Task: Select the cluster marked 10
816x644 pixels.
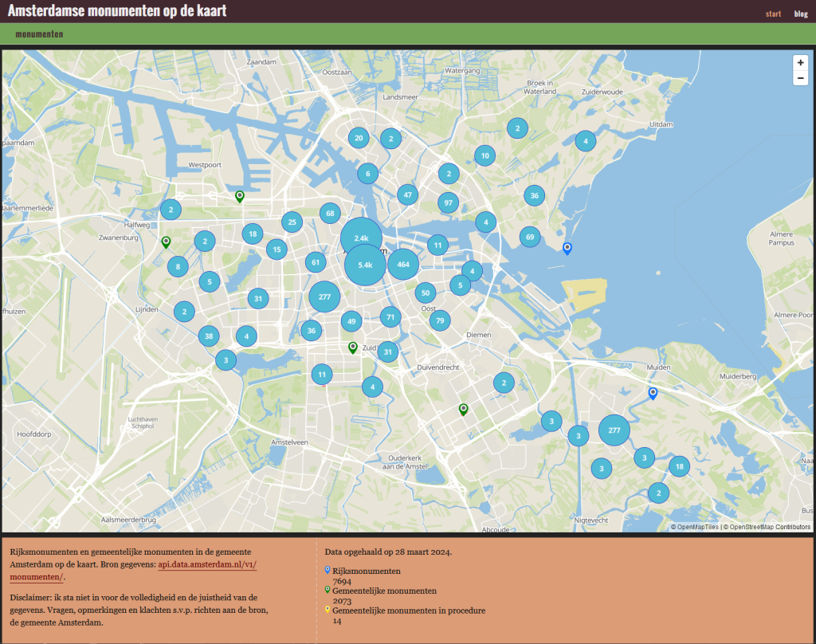Action: pyautogui.click(x=485, y=155)
